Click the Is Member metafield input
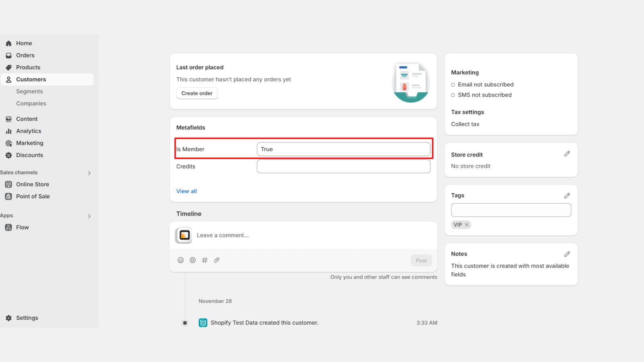644x362 pixels. [343, 149]
